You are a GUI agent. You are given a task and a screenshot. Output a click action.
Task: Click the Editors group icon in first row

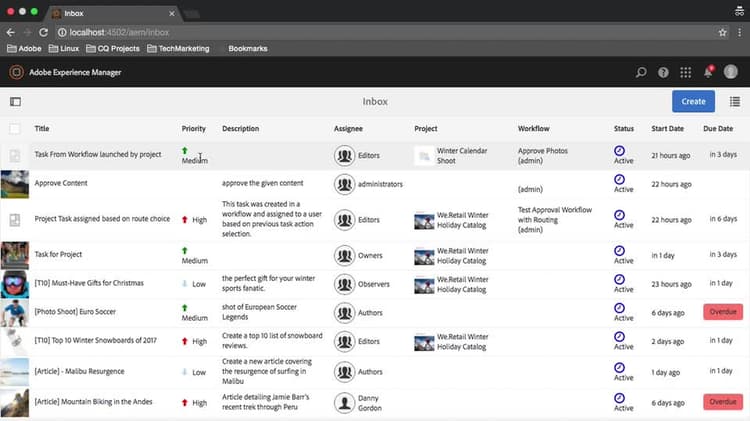(x=344, y=155)
